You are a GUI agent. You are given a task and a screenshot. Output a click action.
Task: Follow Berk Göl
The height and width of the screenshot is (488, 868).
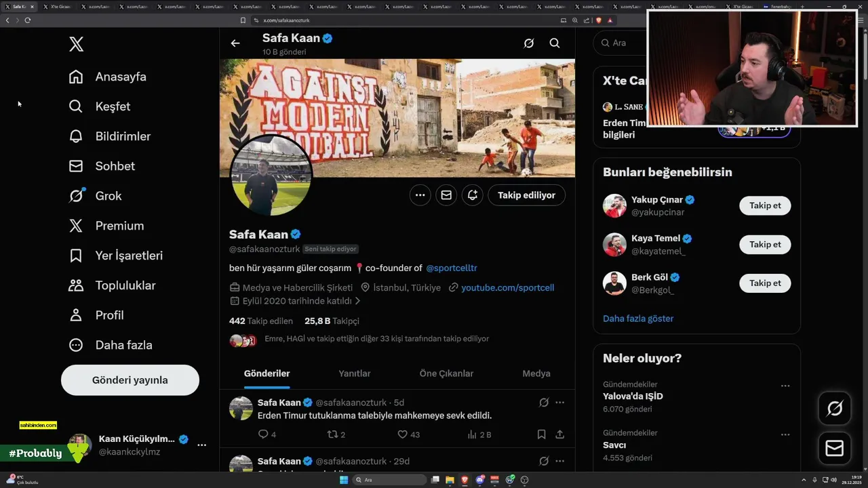pos(765,283)
